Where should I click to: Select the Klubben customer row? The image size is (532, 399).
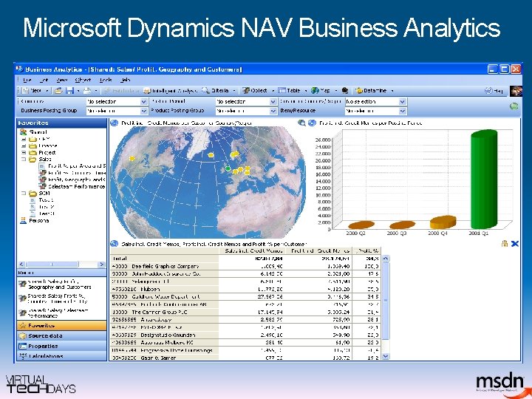(x=245, y=289)
